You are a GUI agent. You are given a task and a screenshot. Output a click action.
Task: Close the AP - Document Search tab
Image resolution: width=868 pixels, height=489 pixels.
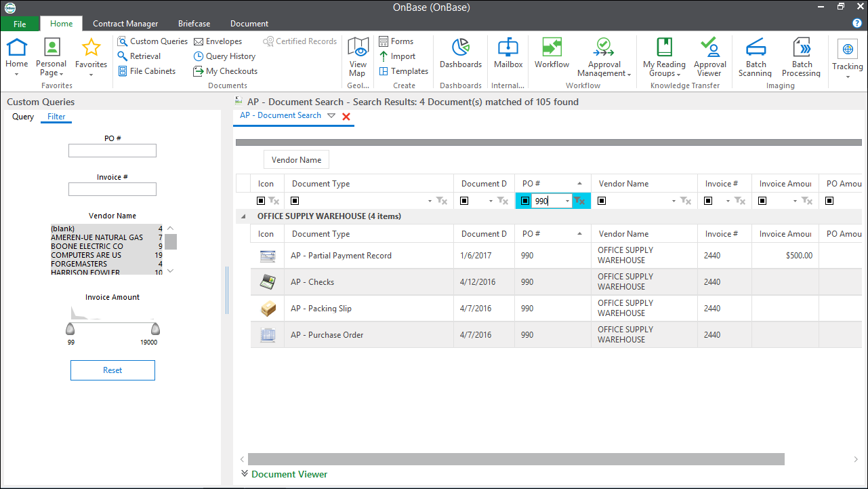click(346, 117)
